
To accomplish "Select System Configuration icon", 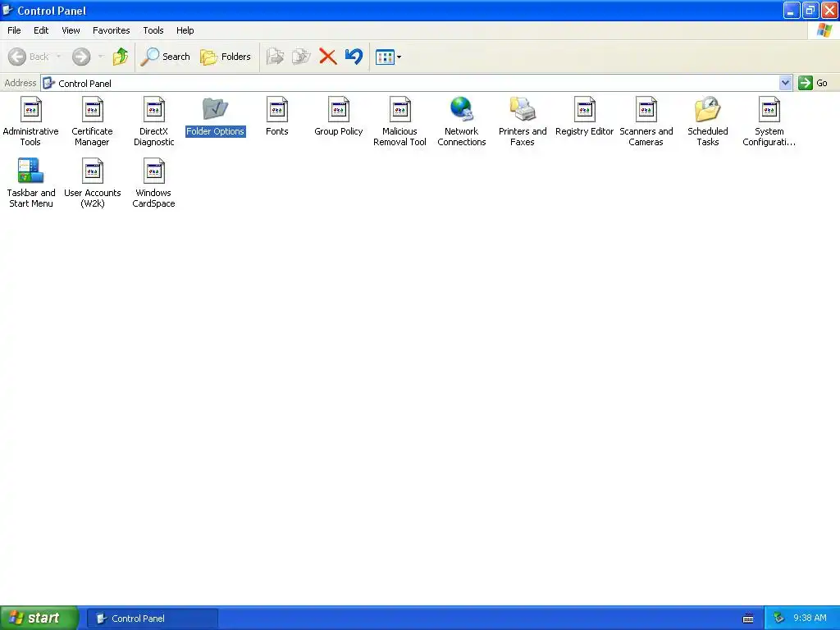I will 769,109.
